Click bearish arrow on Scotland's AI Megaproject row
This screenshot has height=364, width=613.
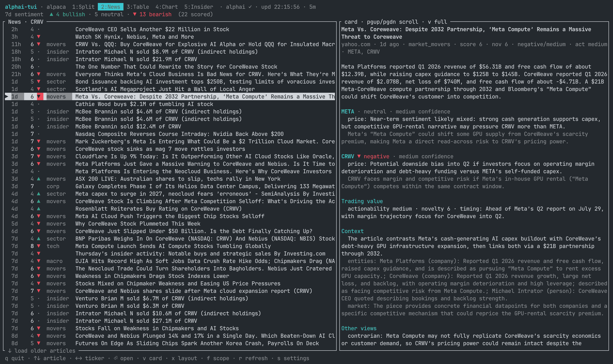click(x=39, y=89)
